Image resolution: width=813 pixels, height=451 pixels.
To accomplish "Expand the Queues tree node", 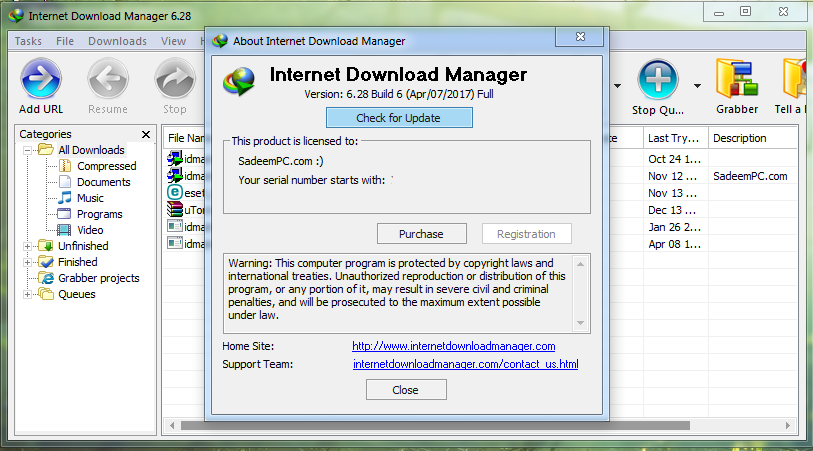I will point(27,294).
